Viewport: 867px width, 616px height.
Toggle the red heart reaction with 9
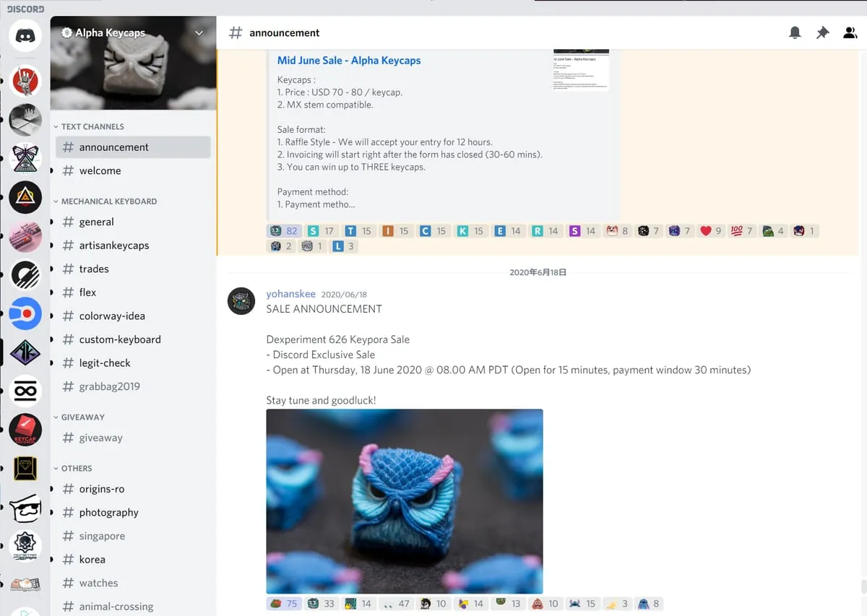(x=711, y=231)
